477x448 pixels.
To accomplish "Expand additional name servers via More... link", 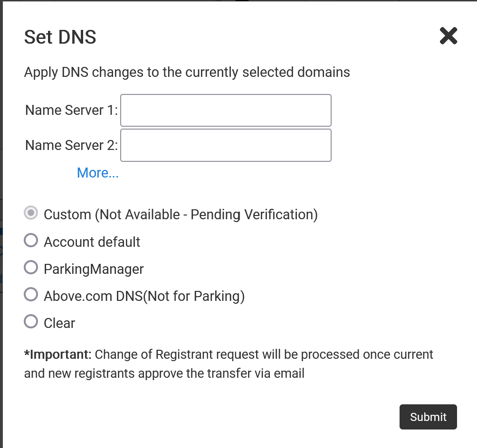I will tap(97, 173).
